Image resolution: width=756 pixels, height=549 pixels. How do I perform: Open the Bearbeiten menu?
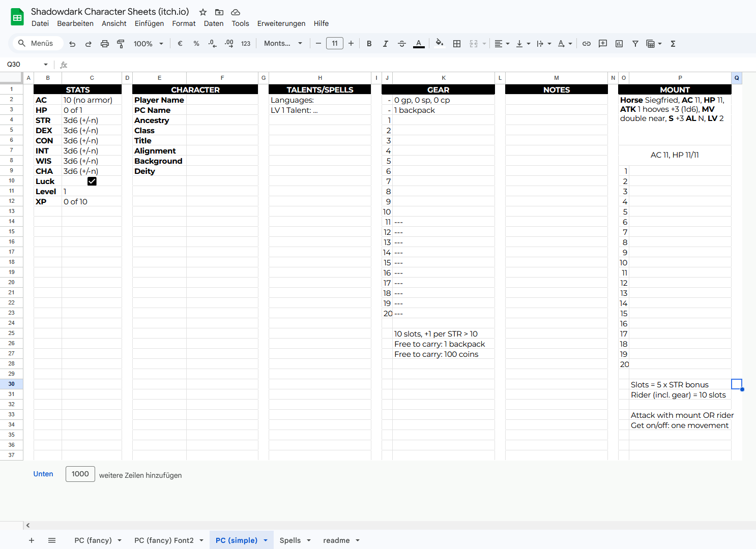click(75, 23)
